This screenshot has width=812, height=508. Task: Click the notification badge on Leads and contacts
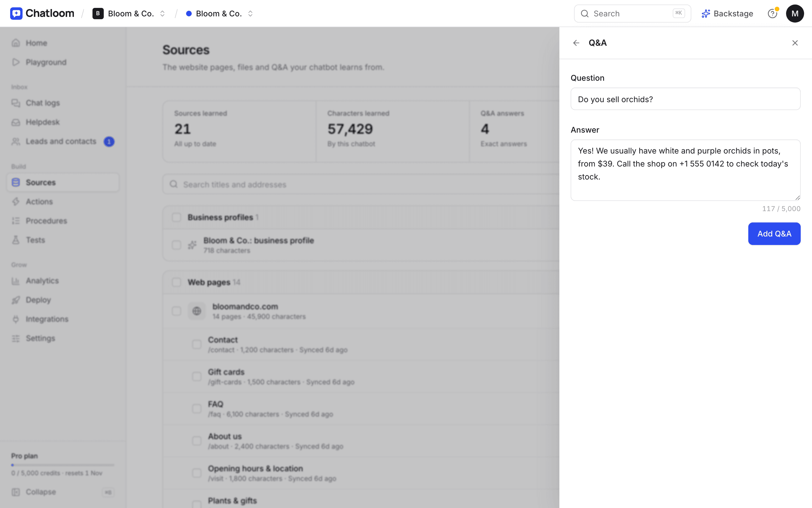109,141
